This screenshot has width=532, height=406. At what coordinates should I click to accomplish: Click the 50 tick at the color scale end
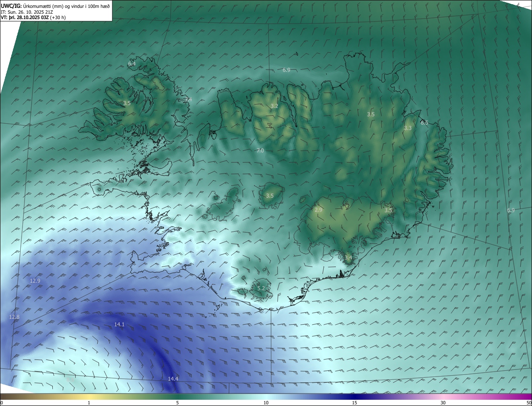coord(528,403)
